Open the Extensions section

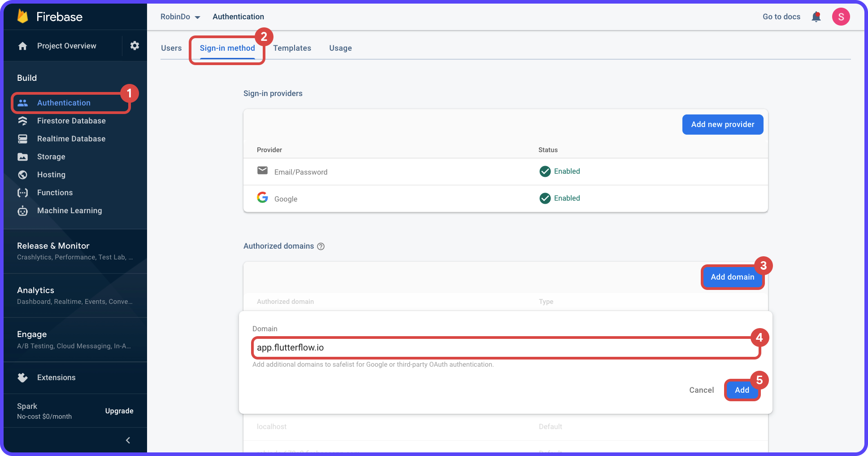[56, 377]
